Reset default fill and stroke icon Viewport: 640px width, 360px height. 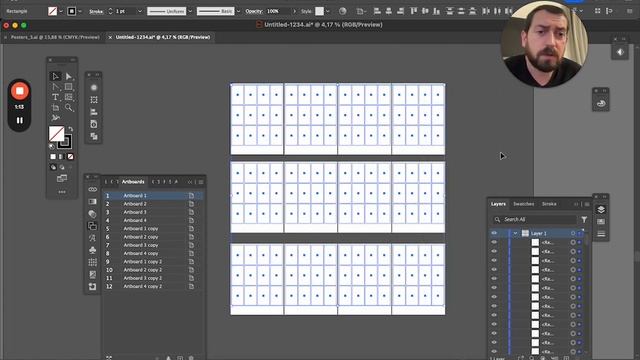pyautogui.click(x=52, y=146)
